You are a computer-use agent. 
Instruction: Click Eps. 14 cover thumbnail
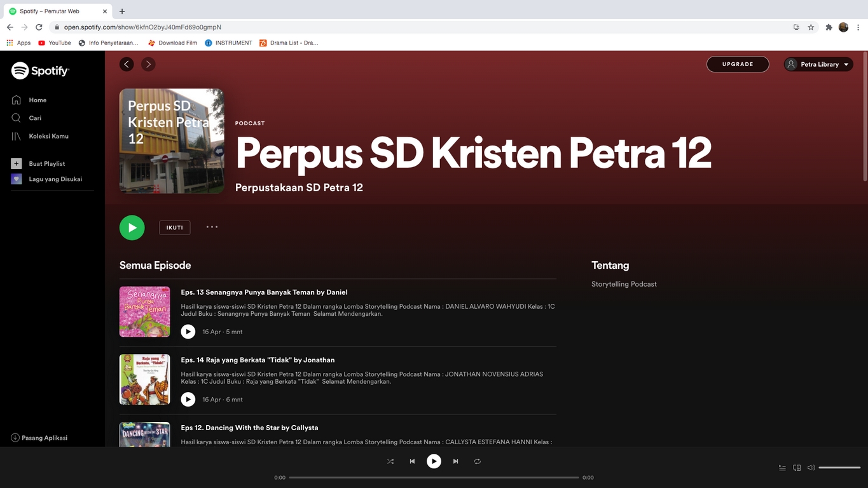click(145, 379)
